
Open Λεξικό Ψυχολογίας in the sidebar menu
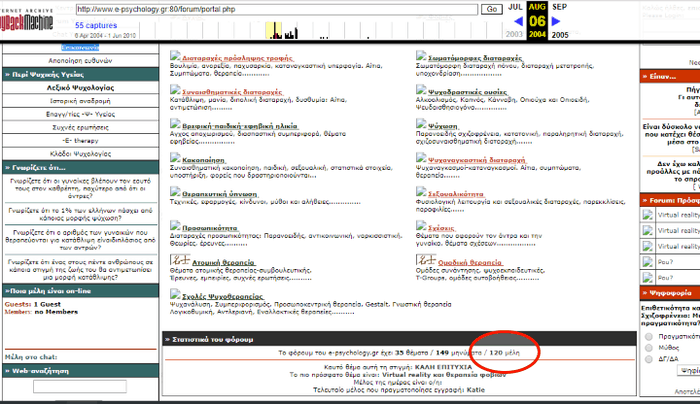pos(81,88)
